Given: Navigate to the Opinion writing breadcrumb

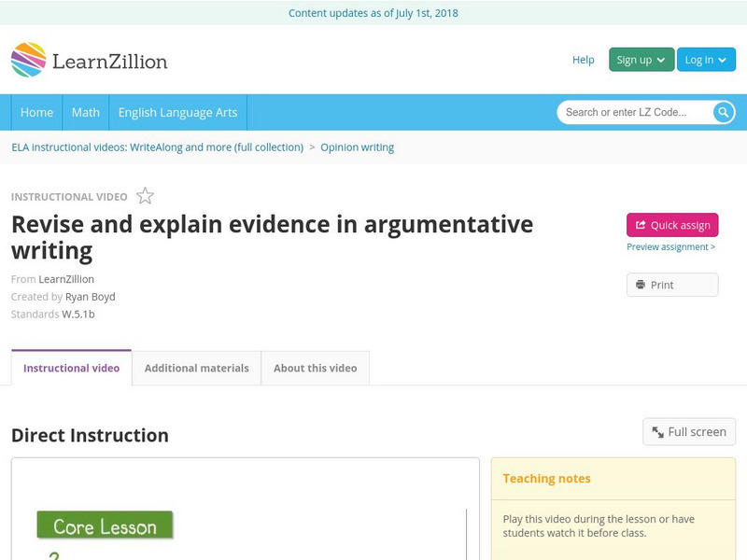Looking at the screenshot, I should [x=358, y=147].
